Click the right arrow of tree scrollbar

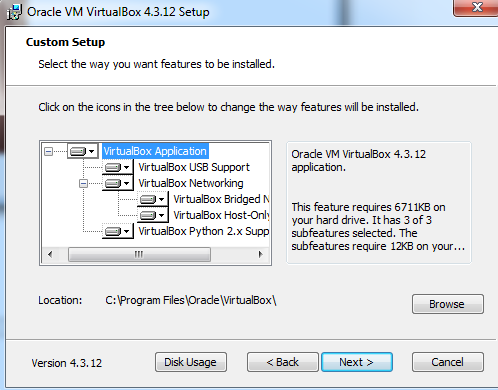pos(261,255)
